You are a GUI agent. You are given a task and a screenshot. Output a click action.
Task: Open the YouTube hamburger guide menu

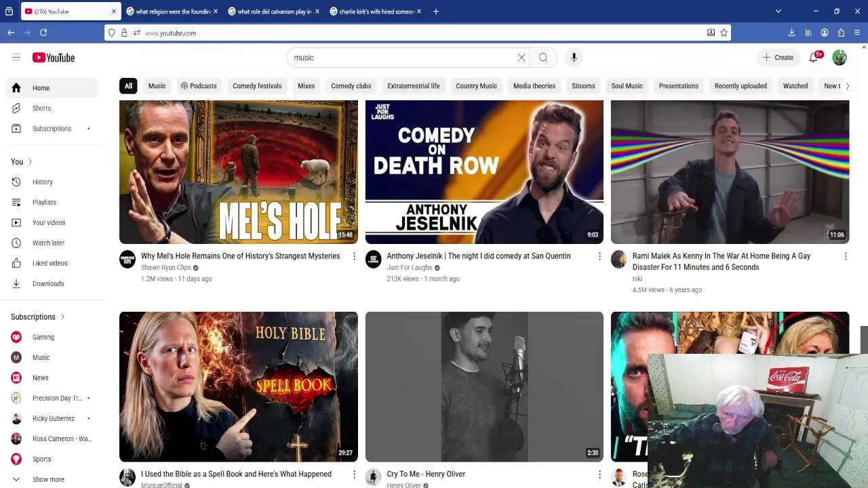click(x=16, y=58)
